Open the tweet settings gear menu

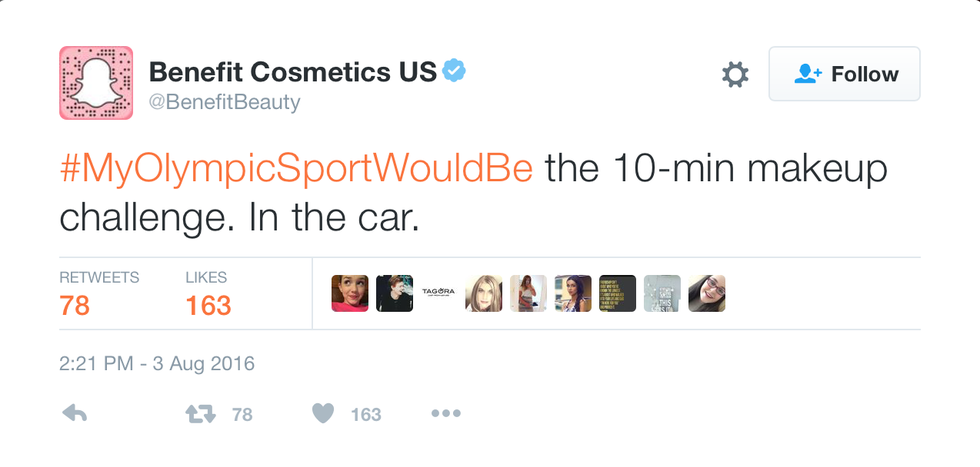(x=735, y=74)
